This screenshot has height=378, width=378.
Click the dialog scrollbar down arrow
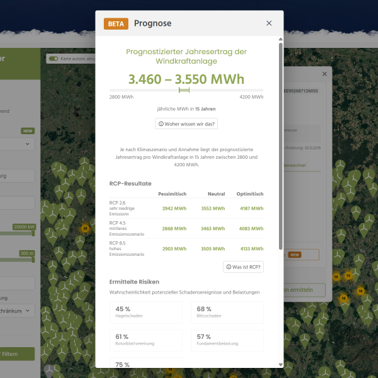(x=281, y=365)
